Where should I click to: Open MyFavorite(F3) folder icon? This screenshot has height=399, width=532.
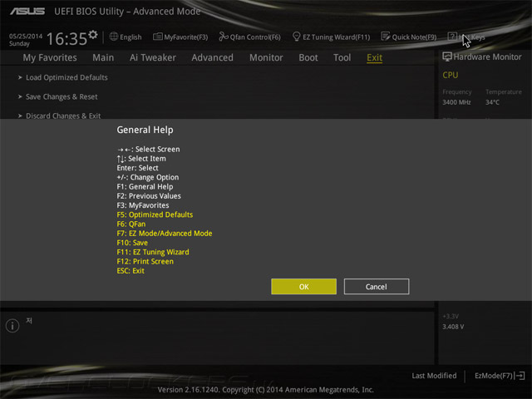pos(157,37)
